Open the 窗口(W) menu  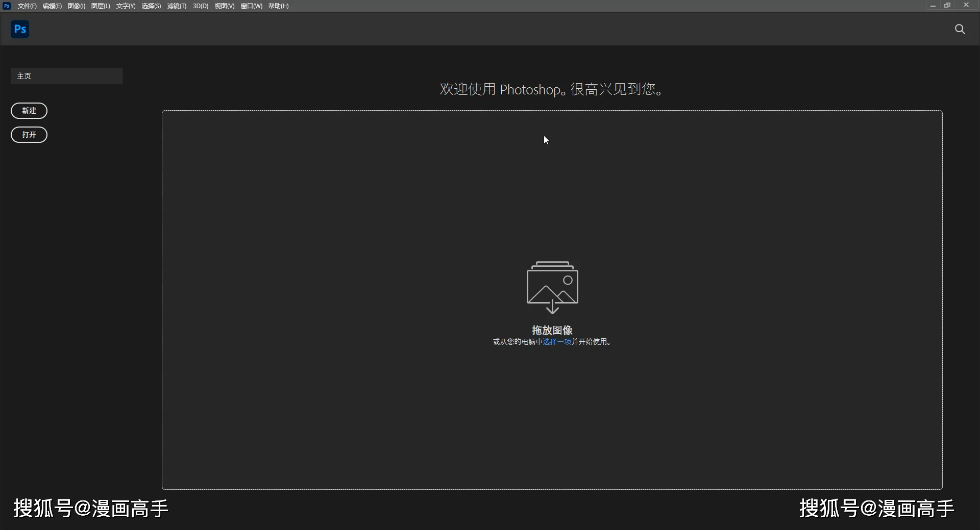tap(252, 6)
